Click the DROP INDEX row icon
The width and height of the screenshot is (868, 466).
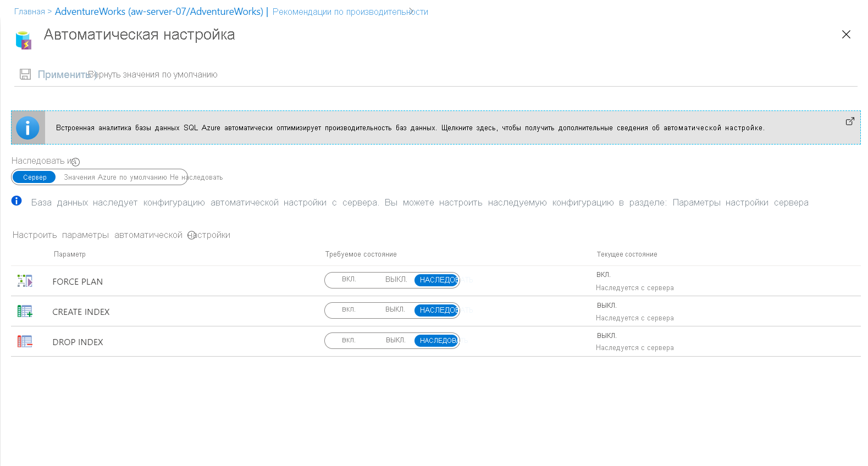click(x=25, y=341)
